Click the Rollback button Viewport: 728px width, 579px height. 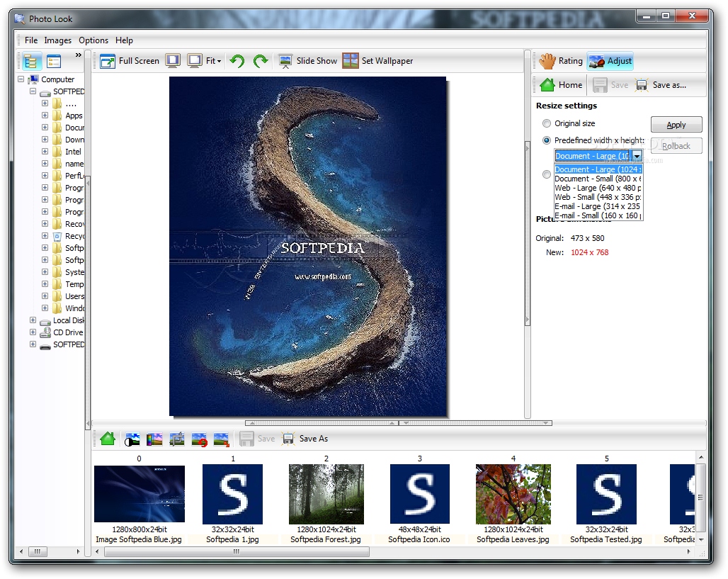(676, 146)
